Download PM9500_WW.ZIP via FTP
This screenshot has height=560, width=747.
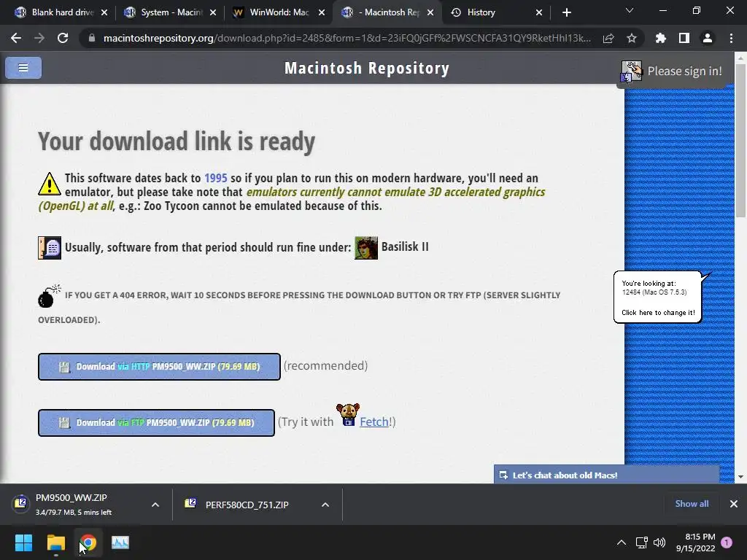click(x=156, y=422)
